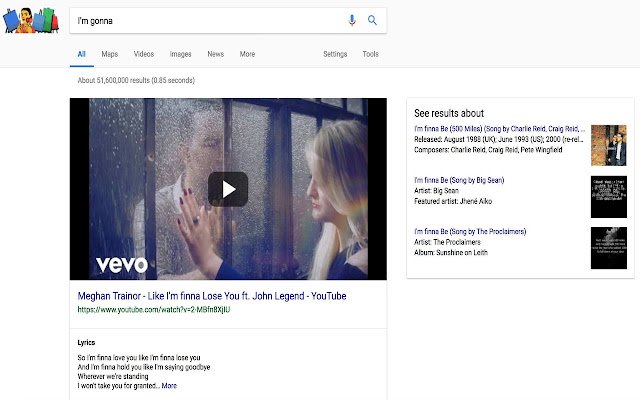Switch to the Maps tab
The height and width of the screenshot is (400, 640).
110,54
